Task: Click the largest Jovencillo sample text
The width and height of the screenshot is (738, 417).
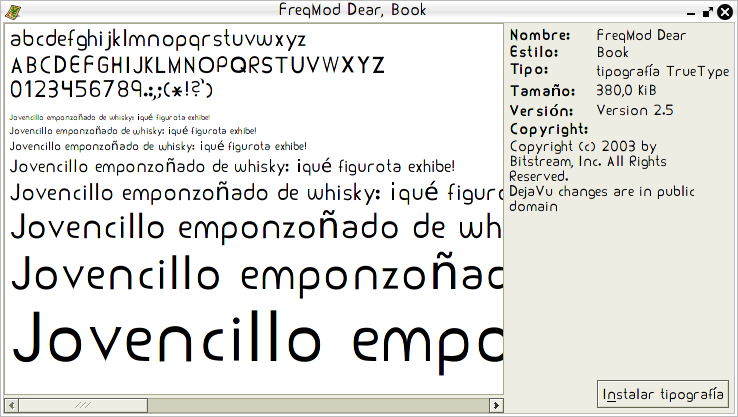Action: pyautogui.click(x=257, y=341)
